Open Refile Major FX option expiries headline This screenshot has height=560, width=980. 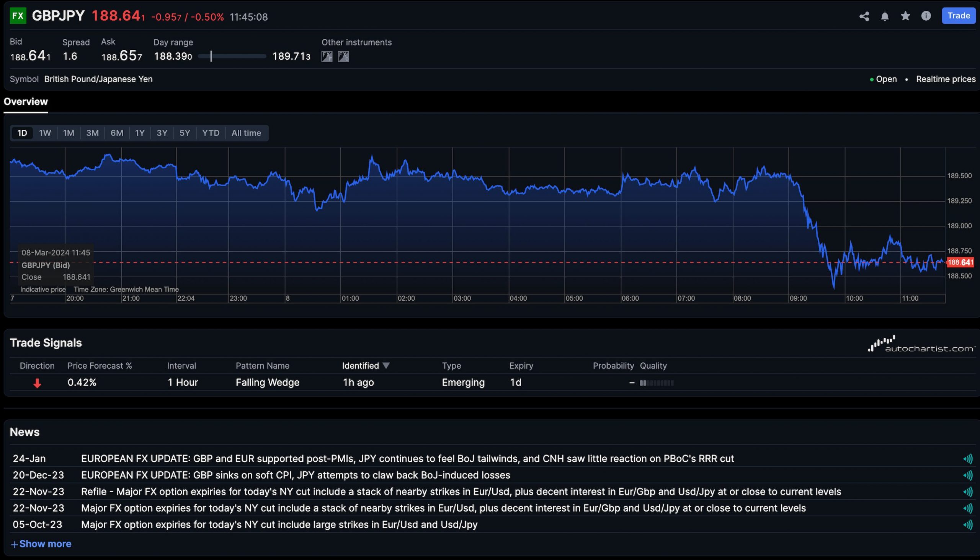(x=461, y=492)
